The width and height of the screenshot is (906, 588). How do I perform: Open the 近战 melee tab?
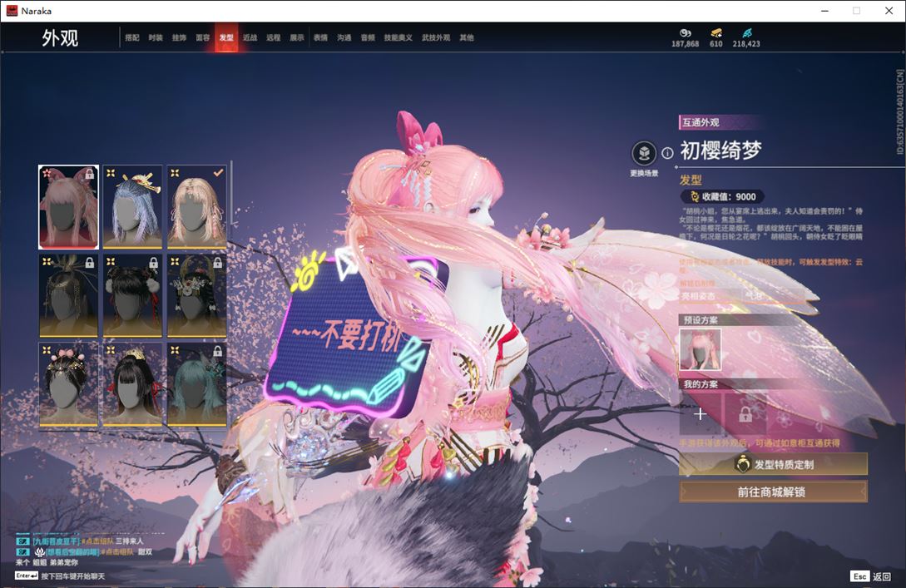point(250,37)
